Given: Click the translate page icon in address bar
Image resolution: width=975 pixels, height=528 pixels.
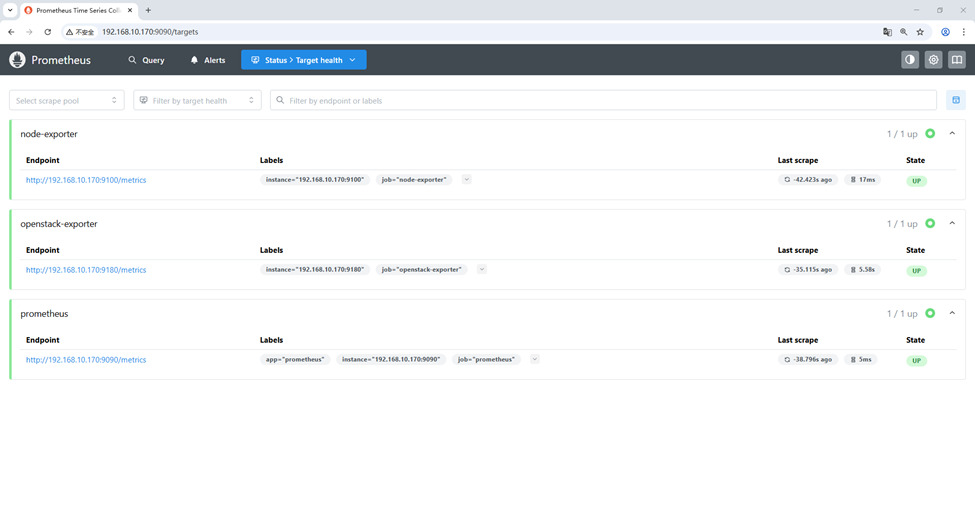Looking at the screenshot, I should click(x=887, y=32).
